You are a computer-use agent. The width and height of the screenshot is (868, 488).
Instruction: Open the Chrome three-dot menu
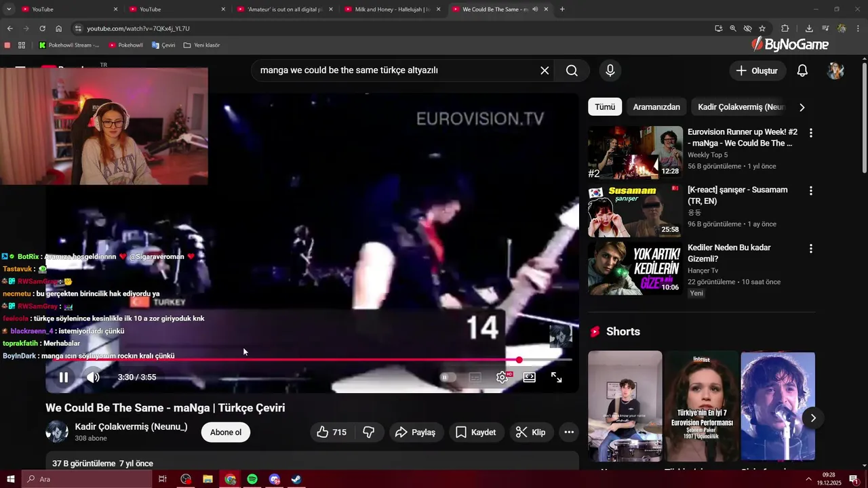pyautogui.click(x=858, y=28)
